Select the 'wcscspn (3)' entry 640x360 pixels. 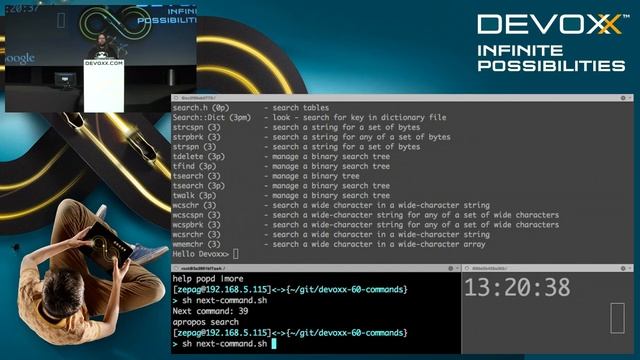point(196,215)
